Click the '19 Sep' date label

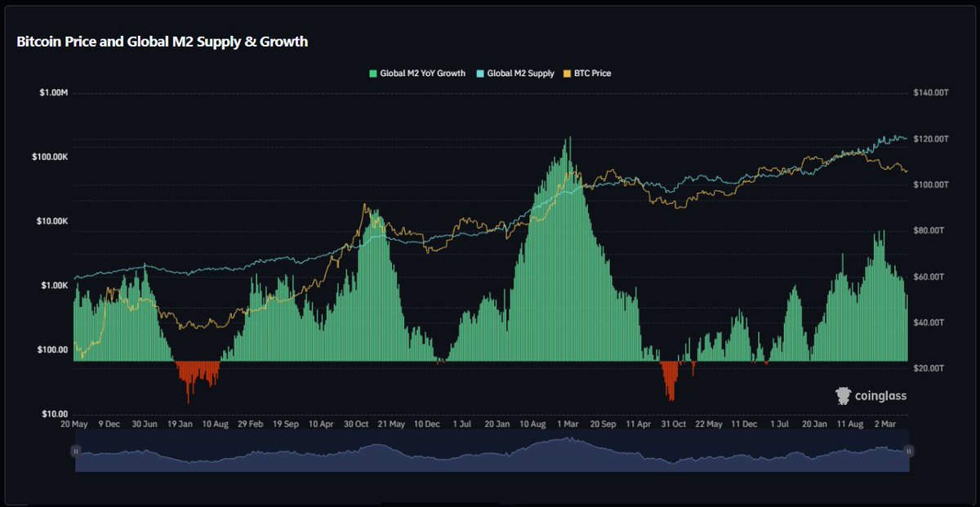tap(286, 425)
